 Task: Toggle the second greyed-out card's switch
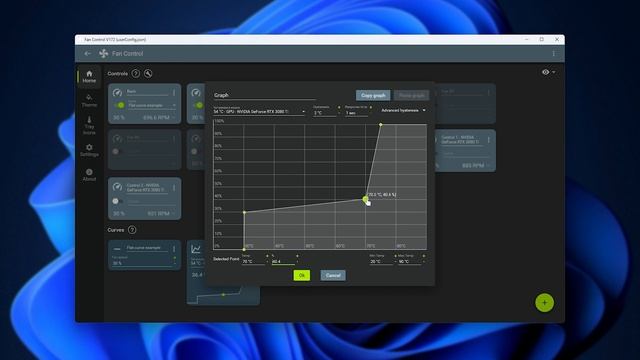196,151
